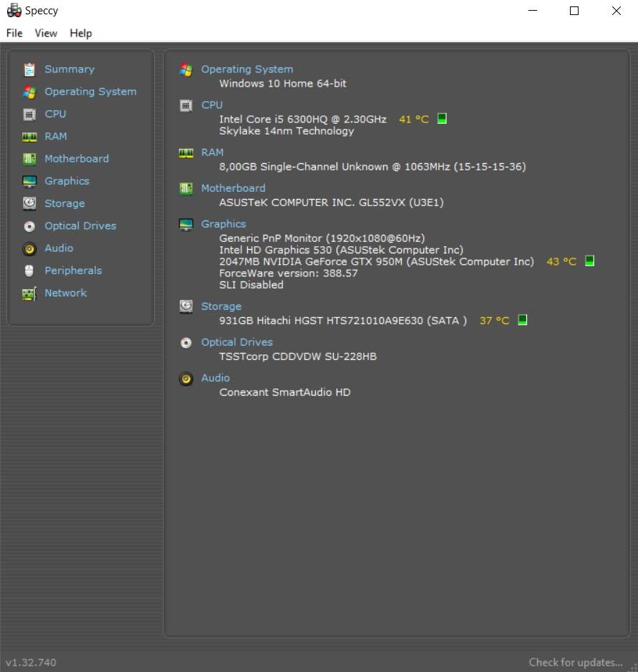
Task: Click the Windows 10 Home 64-bit text
Action: [x=283, y=84]
